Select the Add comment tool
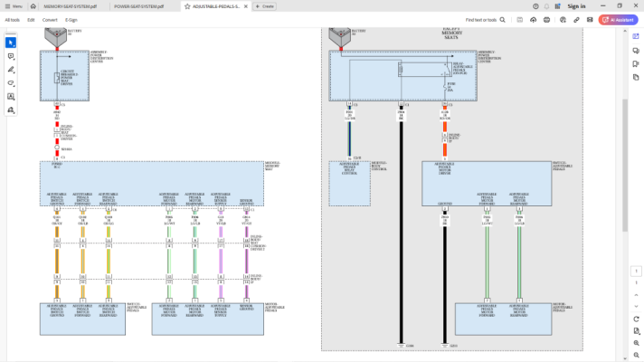The height and width of the screenshot is (362, 644). 11,56
